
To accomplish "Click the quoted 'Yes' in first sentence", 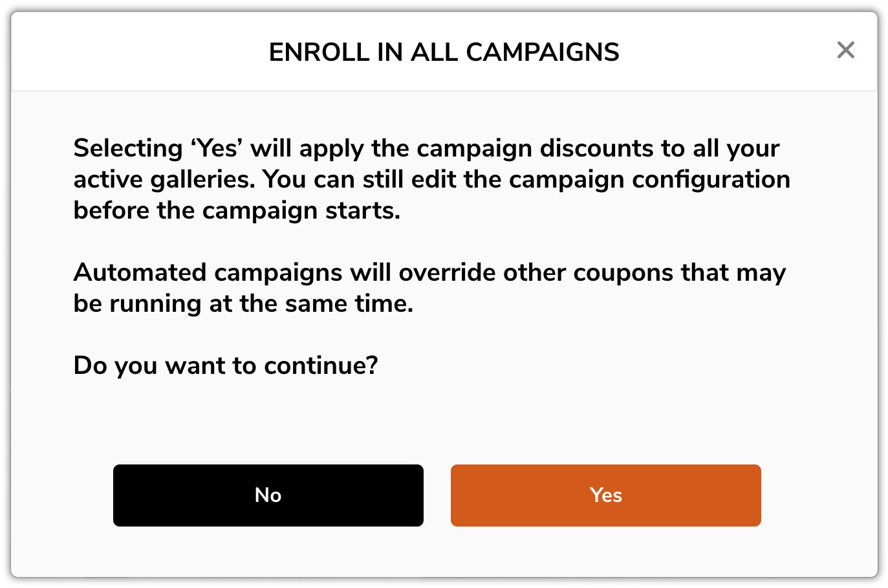I will (x=216, y=148).
